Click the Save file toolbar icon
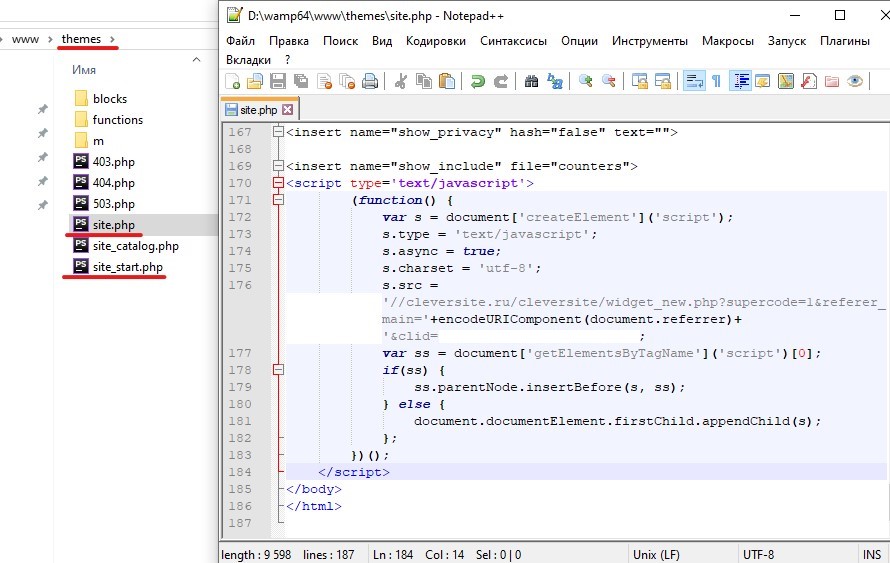890x563 pixels. (x=278, y=82)
